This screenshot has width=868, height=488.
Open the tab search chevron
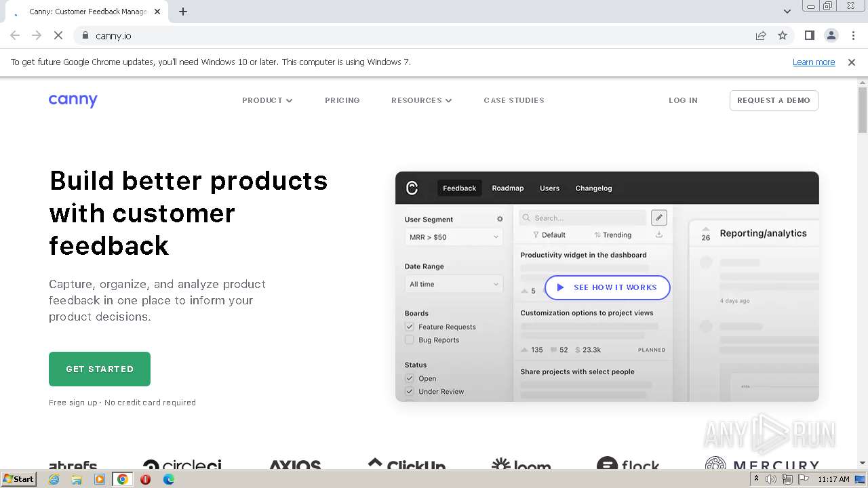[x=787, y=11]
